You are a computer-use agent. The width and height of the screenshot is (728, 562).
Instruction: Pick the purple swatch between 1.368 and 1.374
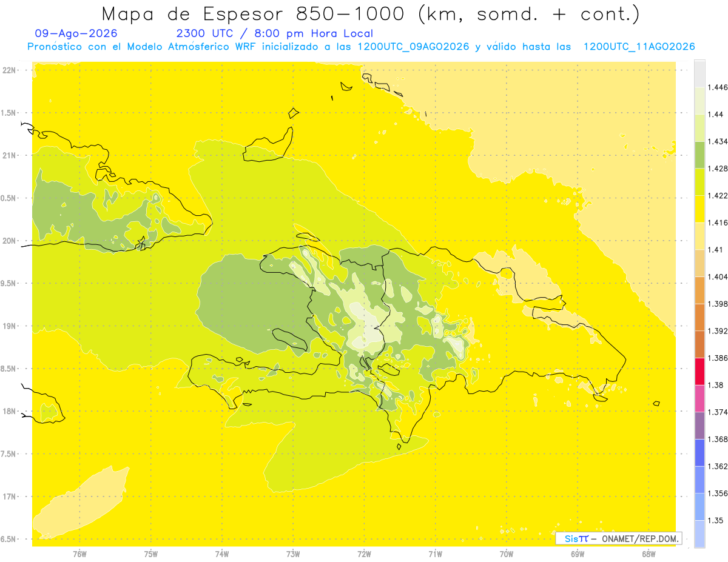(699, 426)
